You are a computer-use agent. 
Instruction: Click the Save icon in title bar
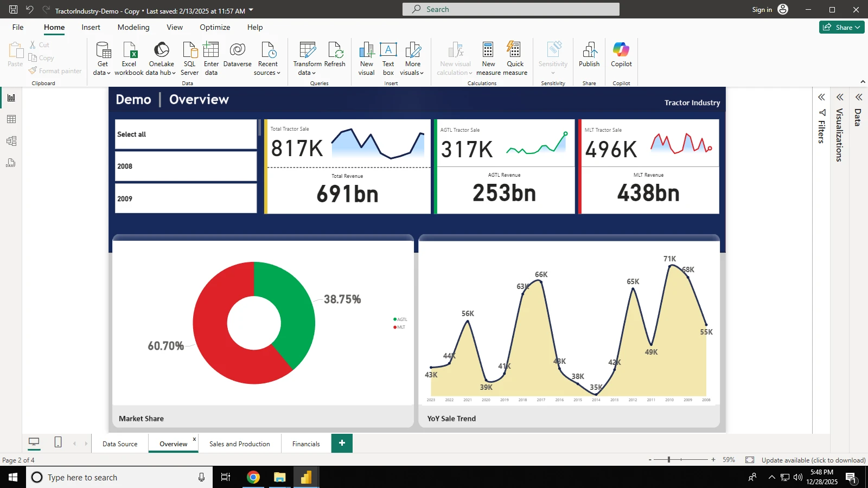click(x=14, y=9)
